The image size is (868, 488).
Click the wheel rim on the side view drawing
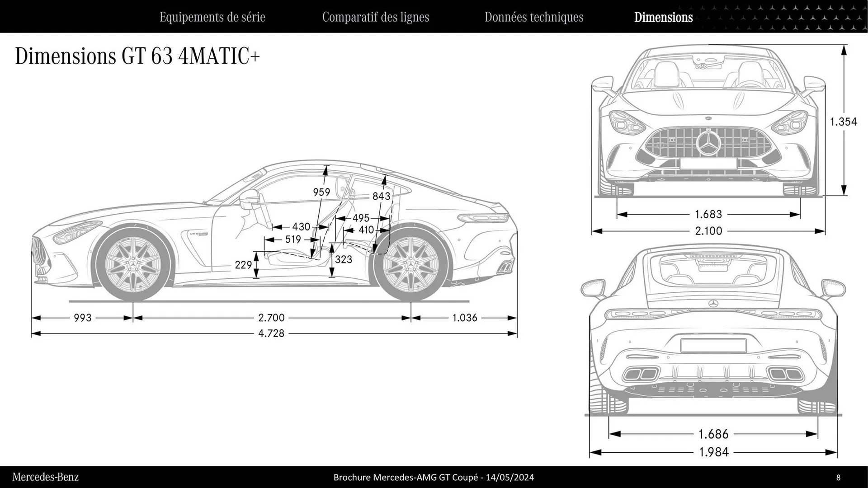134,264
